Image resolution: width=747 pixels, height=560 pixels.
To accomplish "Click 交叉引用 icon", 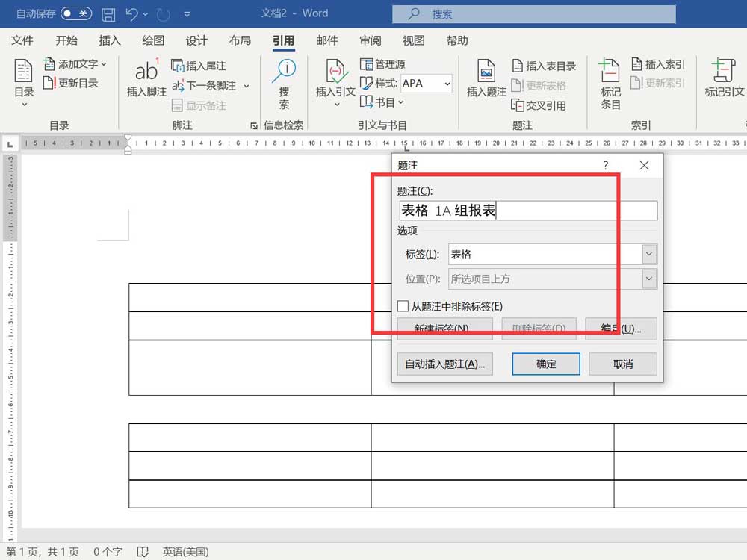I will (x=518, y=105).
